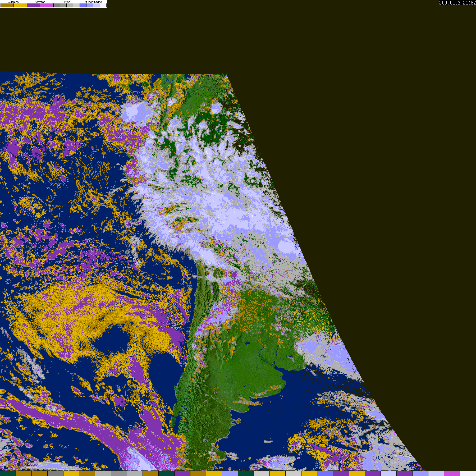Select the magenta Estratos legend swatch
The width and height of the screenshot is (476, 476).
tap(47, 5)
